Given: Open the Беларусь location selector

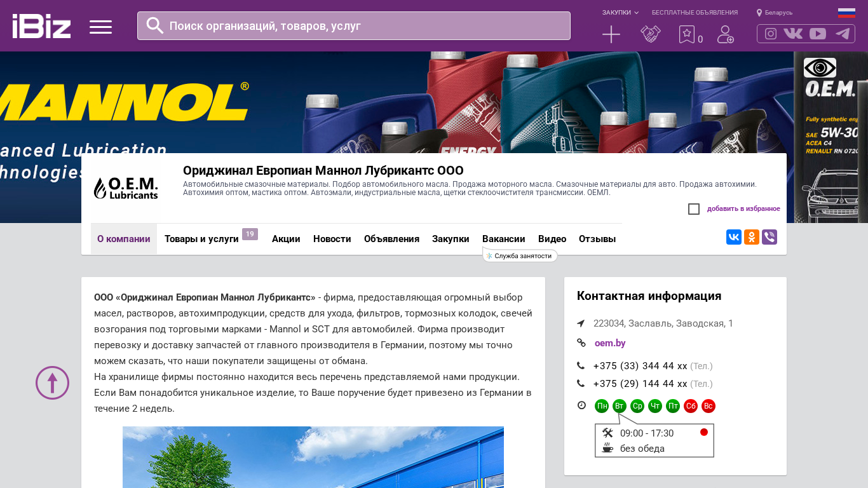Looking at the screenshot, I should point(775,13).
